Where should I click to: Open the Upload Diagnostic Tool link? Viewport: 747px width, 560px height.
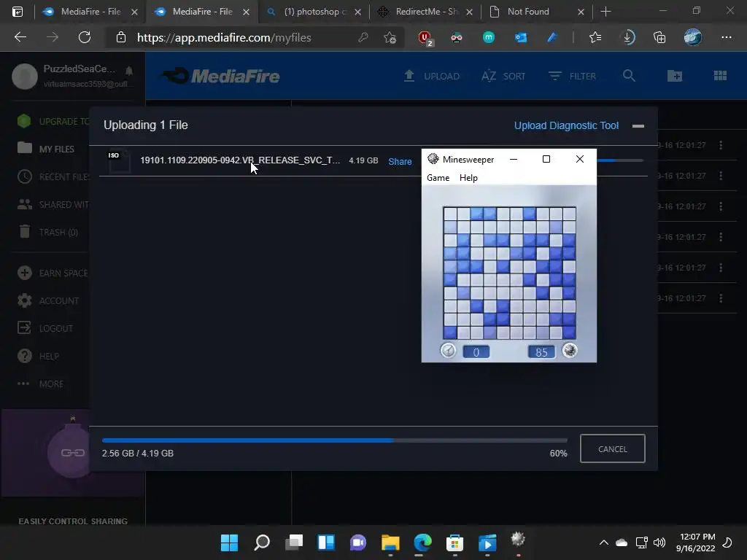566,125
